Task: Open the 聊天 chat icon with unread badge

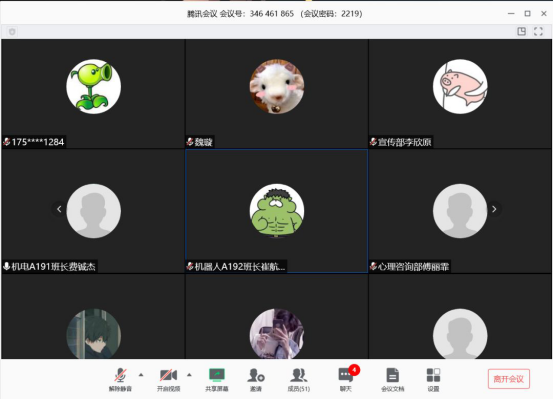Action: [346, 379]
